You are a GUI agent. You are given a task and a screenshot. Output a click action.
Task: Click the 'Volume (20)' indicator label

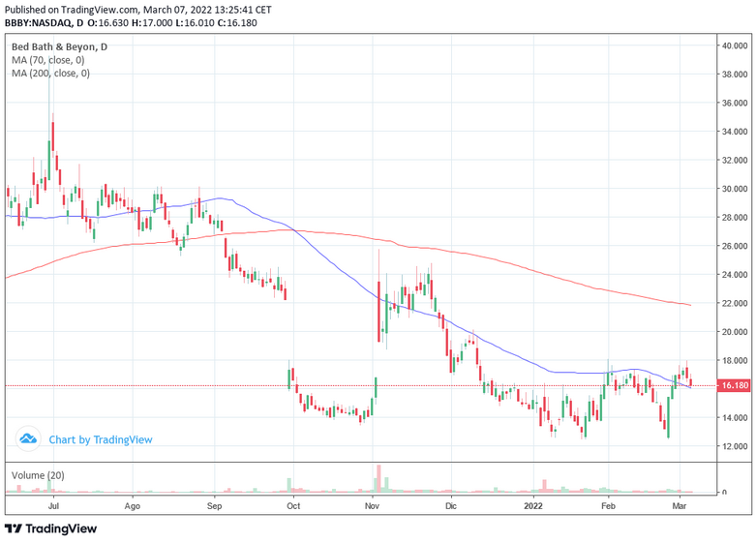[38, 475]
